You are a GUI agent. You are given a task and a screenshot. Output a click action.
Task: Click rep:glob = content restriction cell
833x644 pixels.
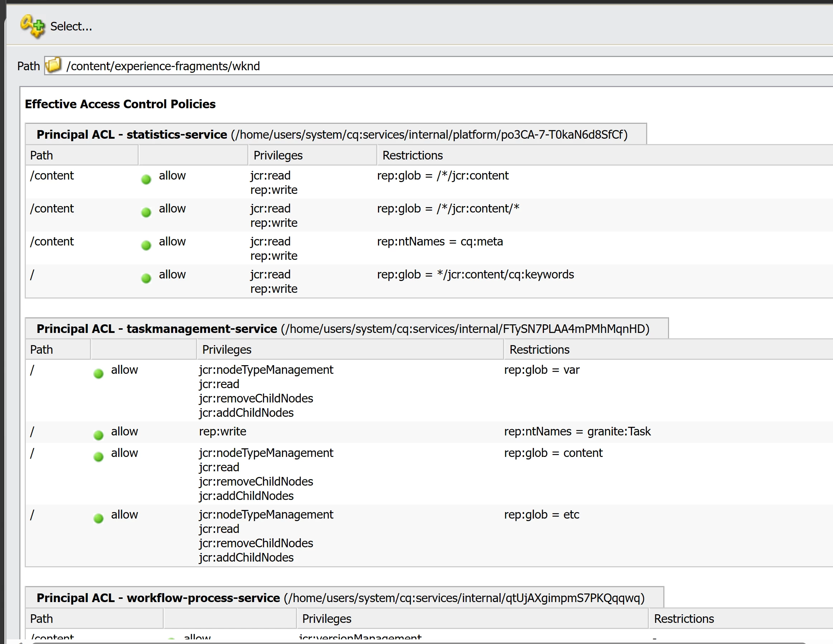(x=553, y=453)
